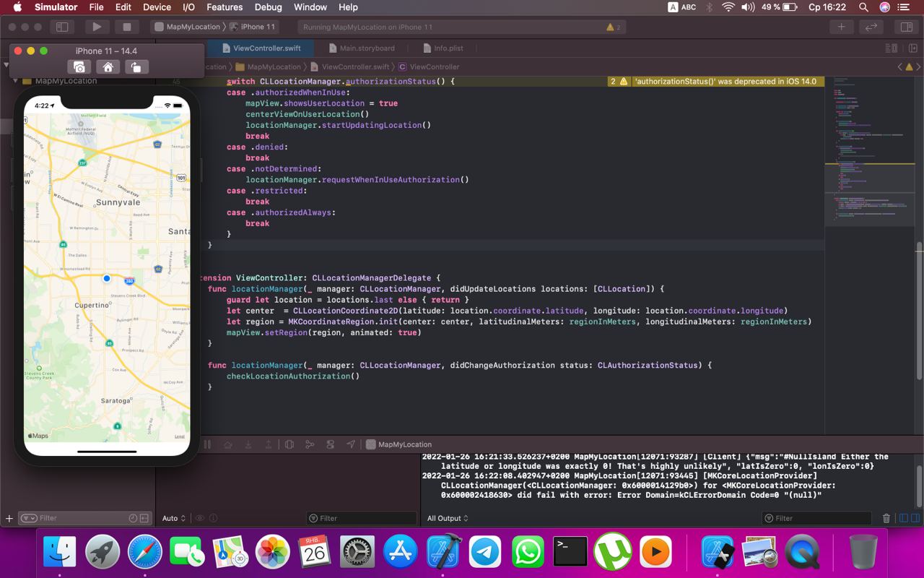Pause program execution in debug bar
The image size is (924, 578).
click(208, 444)
